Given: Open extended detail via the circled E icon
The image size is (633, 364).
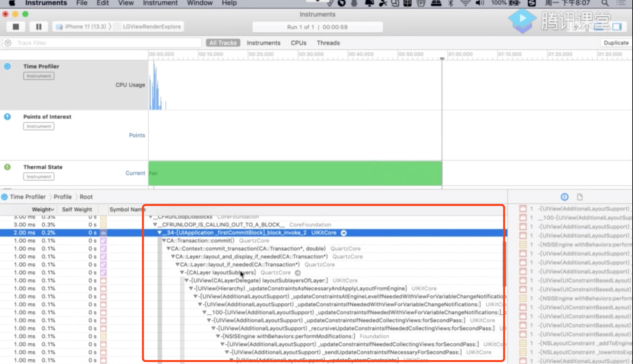Looking at the screenshot, I should (564, 197).
